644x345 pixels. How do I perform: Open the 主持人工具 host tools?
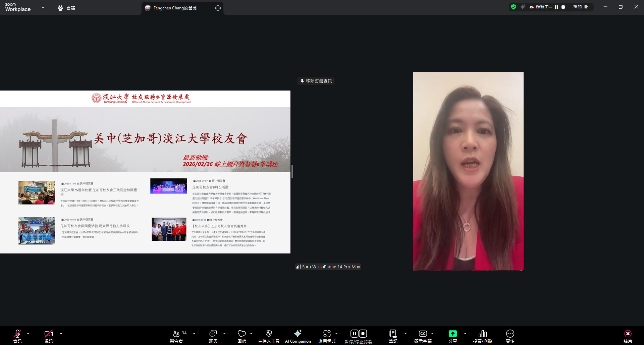pos(268,335)
